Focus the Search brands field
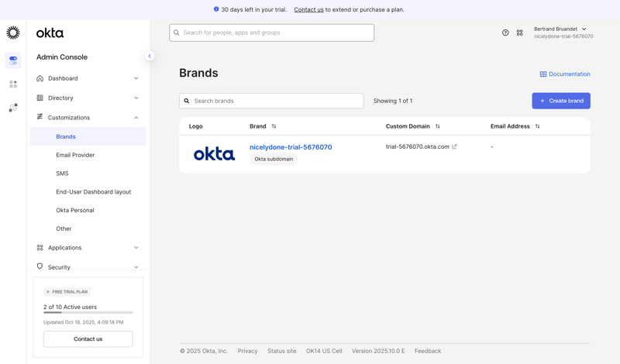The height and width of the screenshot is (364, 620). click(271, 101)
